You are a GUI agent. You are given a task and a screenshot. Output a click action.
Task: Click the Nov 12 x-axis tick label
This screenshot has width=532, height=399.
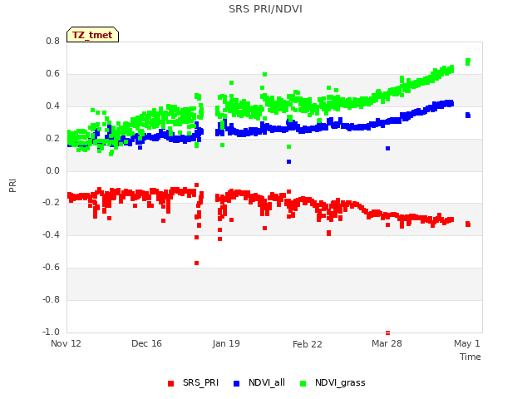pyautogui.click(x=66, y=343)
